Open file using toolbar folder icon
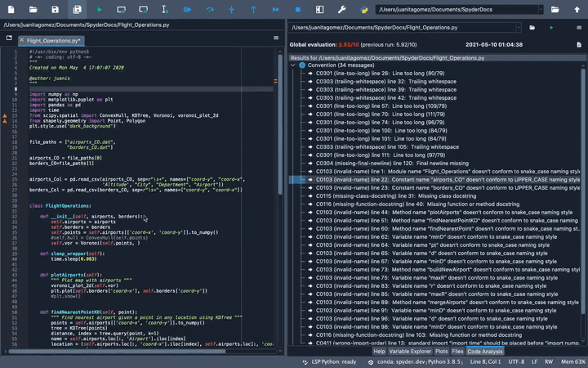Screen dimensions: 588x368 pyautogui.click(x=33, y=9)
